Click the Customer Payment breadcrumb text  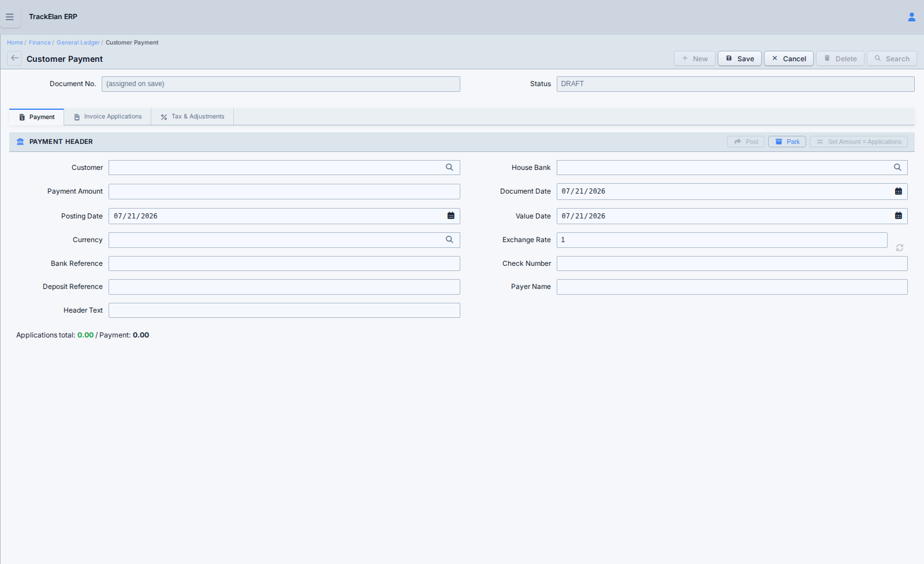tap(132, 43)
